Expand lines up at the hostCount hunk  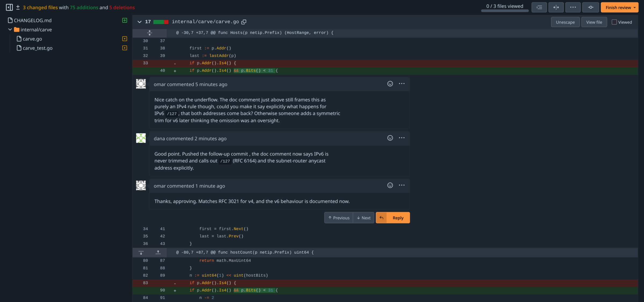click(158, 252)
